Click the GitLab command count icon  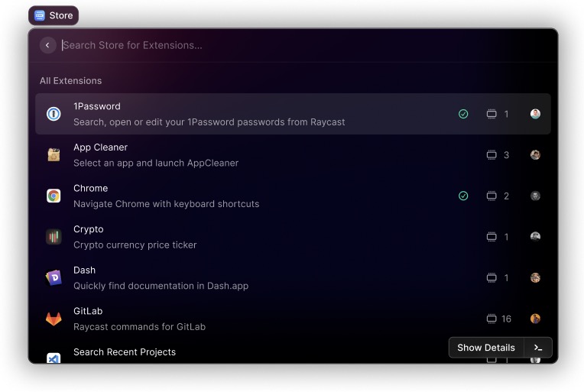(x=492, y=319)
